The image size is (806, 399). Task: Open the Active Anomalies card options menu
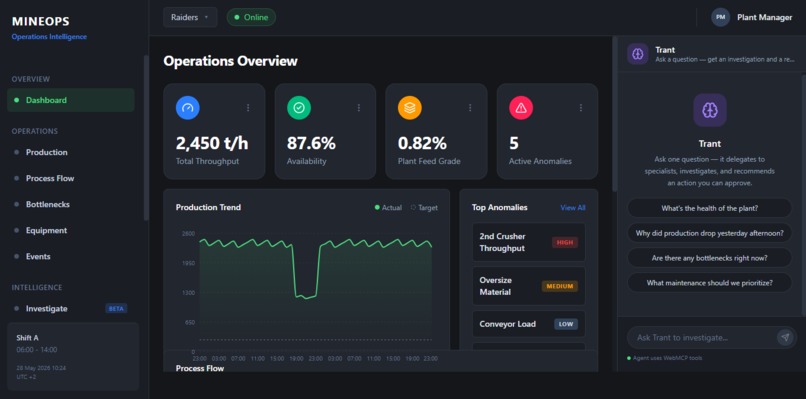pyautogui.click(x=581, y=108)
